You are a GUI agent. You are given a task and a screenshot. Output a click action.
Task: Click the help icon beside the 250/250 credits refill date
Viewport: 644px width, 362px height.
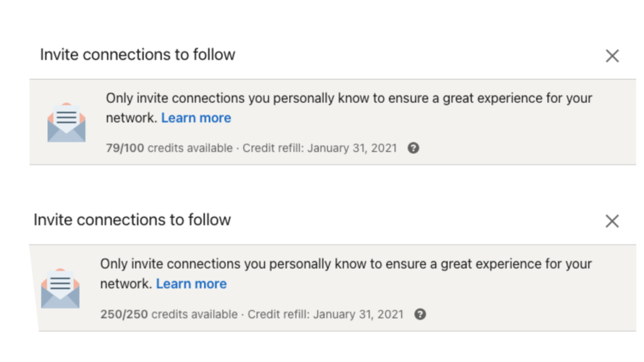pos(419,314)
